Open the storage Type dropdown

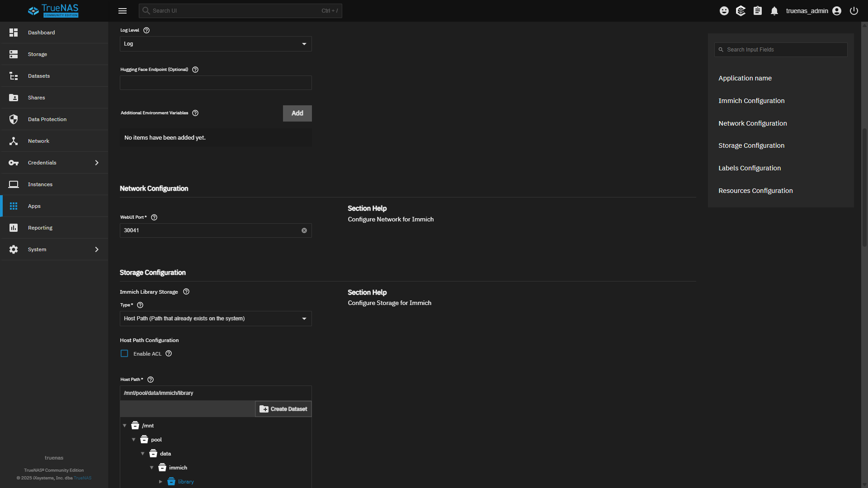[x=216, y=319]
